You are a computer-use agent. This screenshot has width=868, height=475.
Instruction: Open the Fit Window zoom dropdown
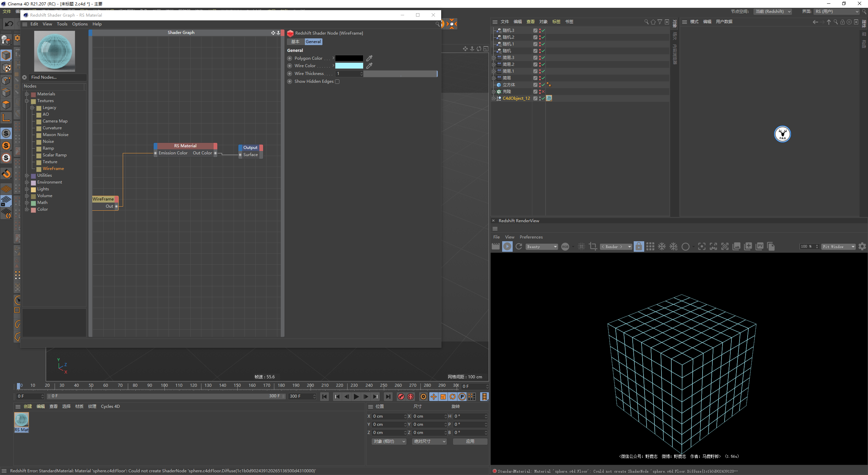point(838,247)
